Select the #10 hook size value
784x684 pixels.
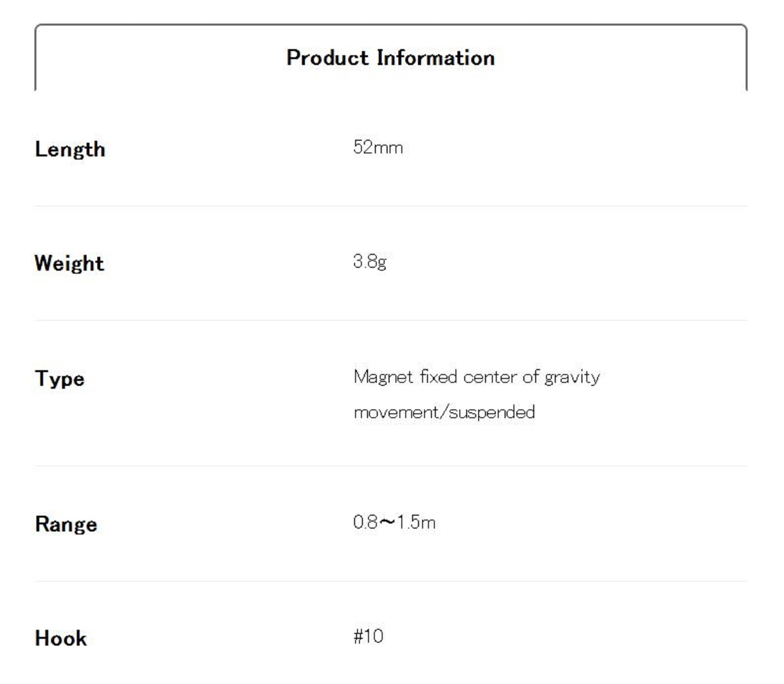[368, 636]
